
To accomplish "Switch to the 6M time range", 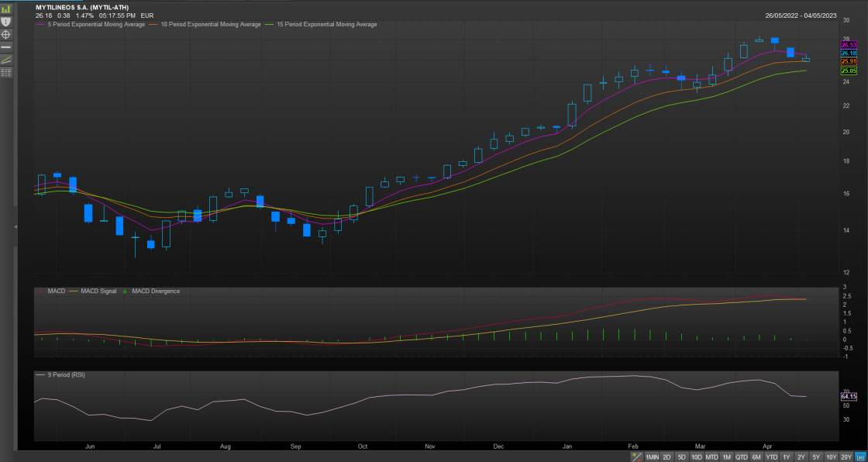I will [x=756, y=457].
